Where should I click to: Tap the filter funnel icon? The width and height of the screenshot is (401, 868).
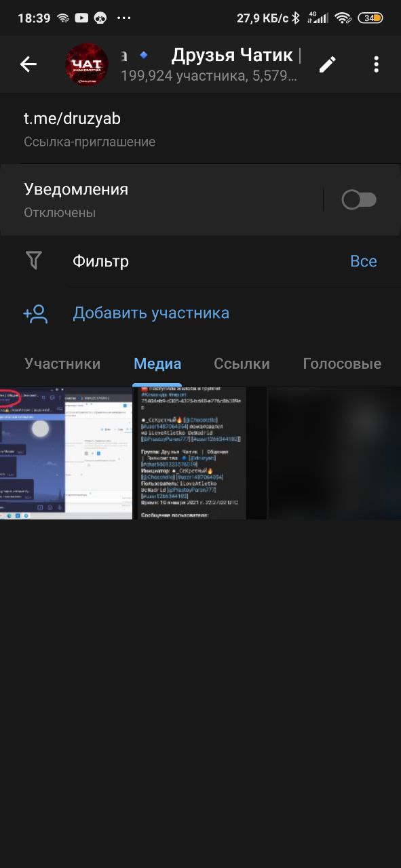34,261
